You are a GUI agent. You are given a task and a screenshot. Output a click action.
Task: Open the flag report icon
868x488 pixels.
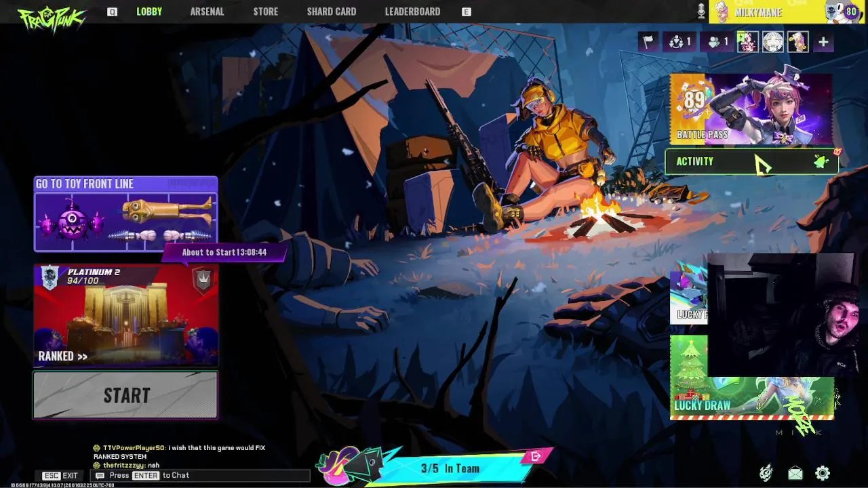[x=648, y=41]
